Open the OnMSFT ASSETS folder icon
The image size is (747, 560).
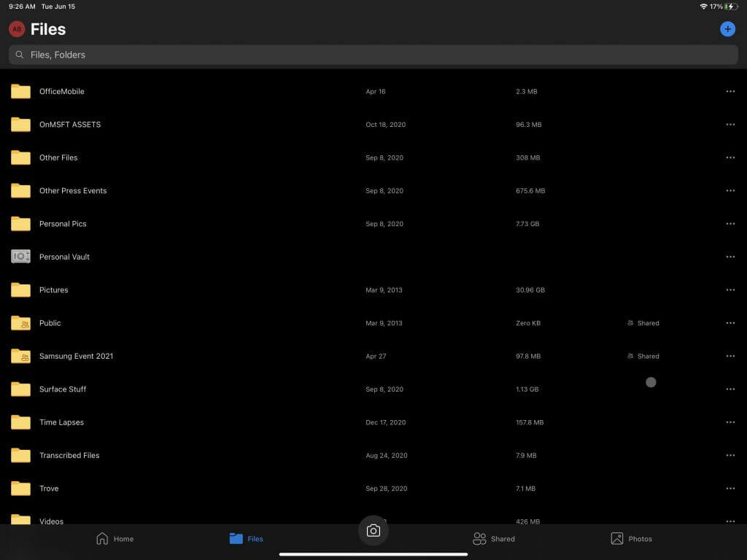20,124
